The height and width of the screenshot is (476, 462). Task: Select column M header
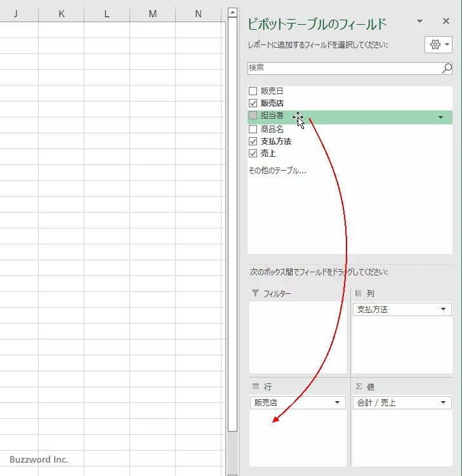153,14
